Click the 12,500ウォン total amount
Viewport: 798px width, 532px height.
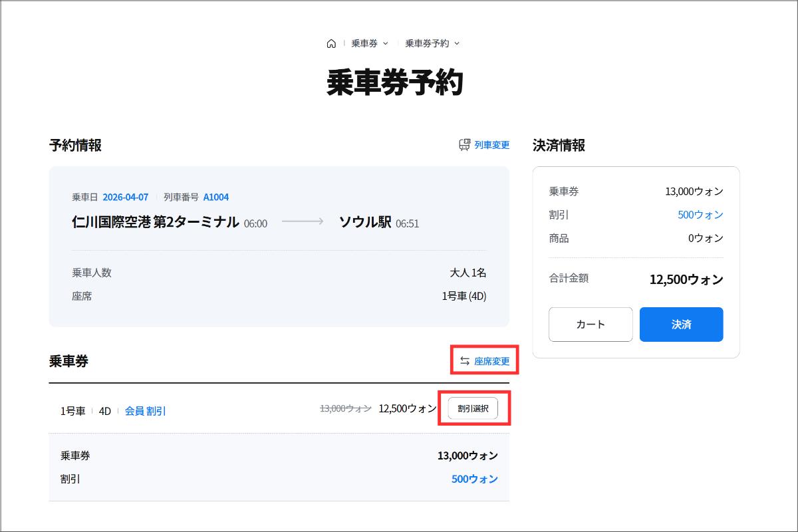[x=686, y=279]
